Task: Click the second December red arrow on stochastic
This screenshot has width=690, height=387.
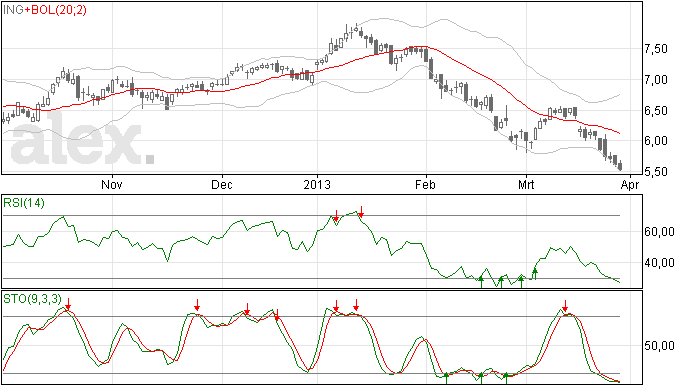Action: (x=277, y=314)
